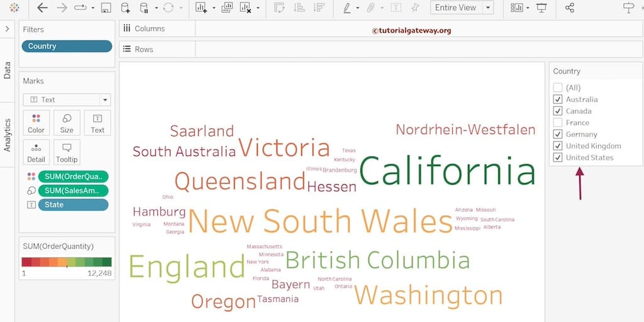The width and height of the screenshot is (644, 322).
Task: Open the highlight dropdown arrow
Action: pyautogui.click(x=358, y=8)
